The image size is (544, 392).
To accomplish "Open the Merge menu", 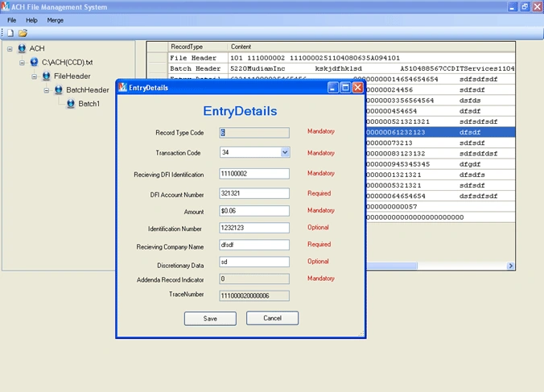I will (x=56, y=20).
